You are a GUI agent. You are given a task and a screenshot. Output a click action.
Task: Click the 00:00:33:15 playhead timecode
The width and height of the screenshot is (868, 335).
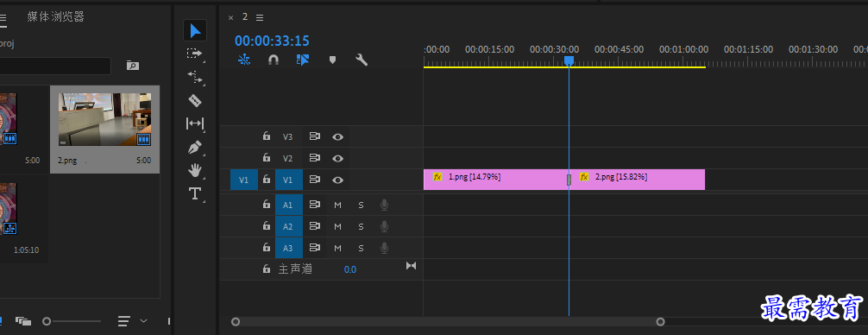(272, 41)
